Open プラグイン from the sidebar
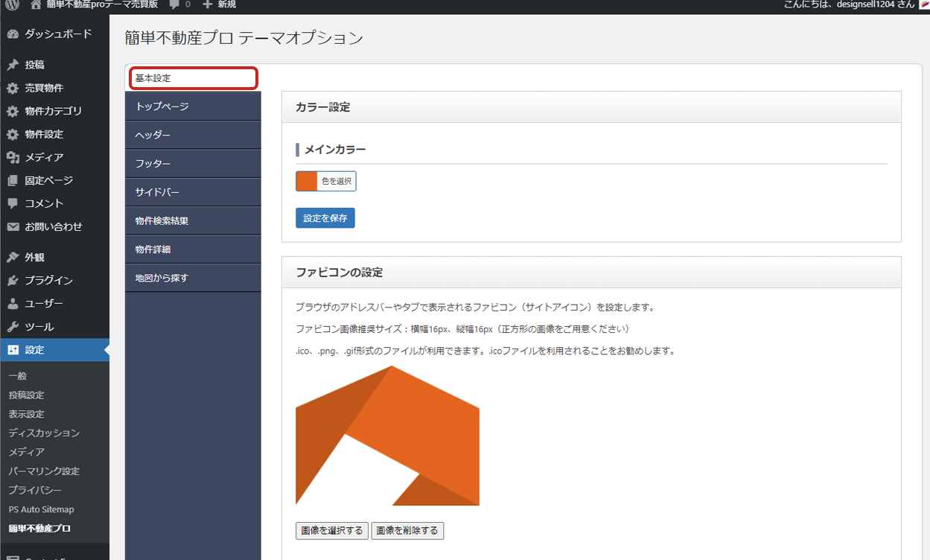The height and width of the screenshot is (560, 930). coord(48,280)
